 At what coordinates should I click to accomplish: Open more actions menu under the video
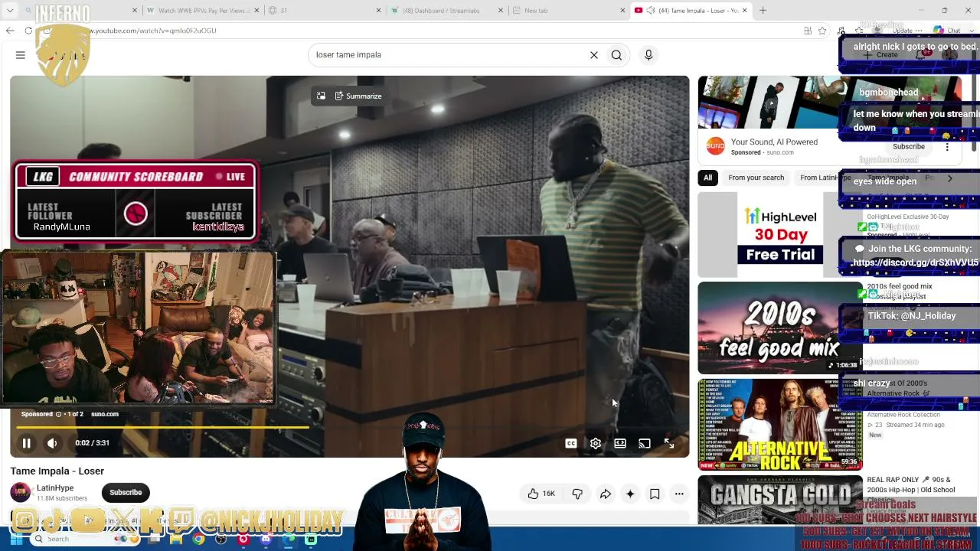click(679, 494)
